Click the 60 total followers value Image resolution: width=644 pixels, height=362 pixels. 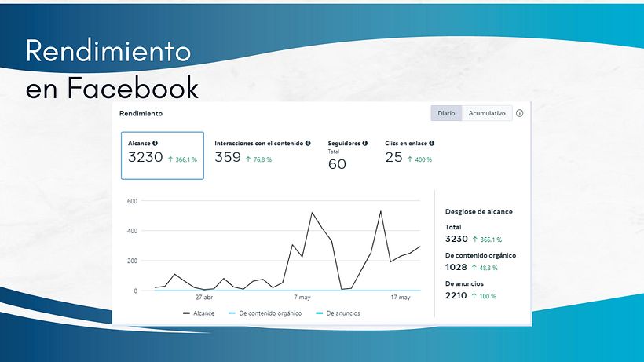[x=337, y=164]
